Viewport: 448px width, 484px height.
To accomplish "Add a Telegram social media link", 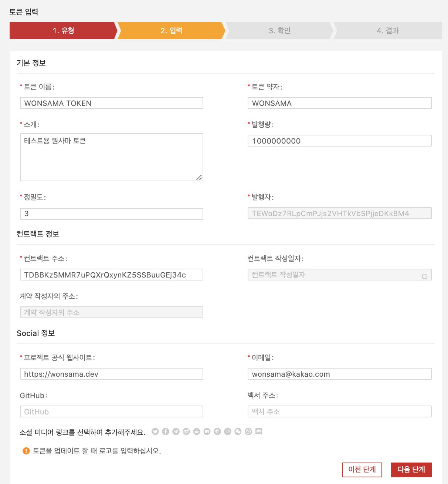I will tap(176, 431).
